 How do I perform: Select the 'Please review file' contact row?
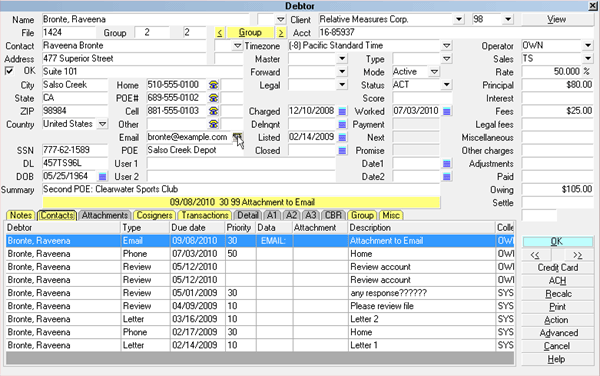(260, 306)
